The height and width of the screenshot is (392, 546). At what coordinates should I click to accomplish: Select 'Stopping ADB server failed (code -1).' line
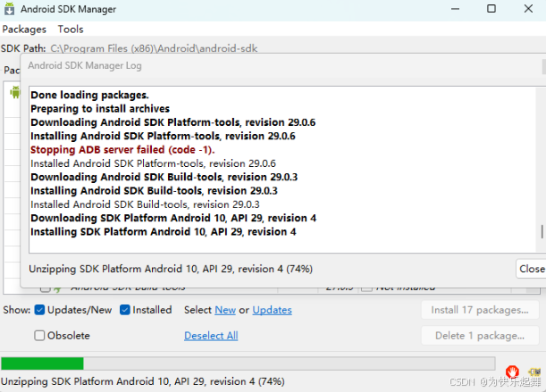[122, 149]
